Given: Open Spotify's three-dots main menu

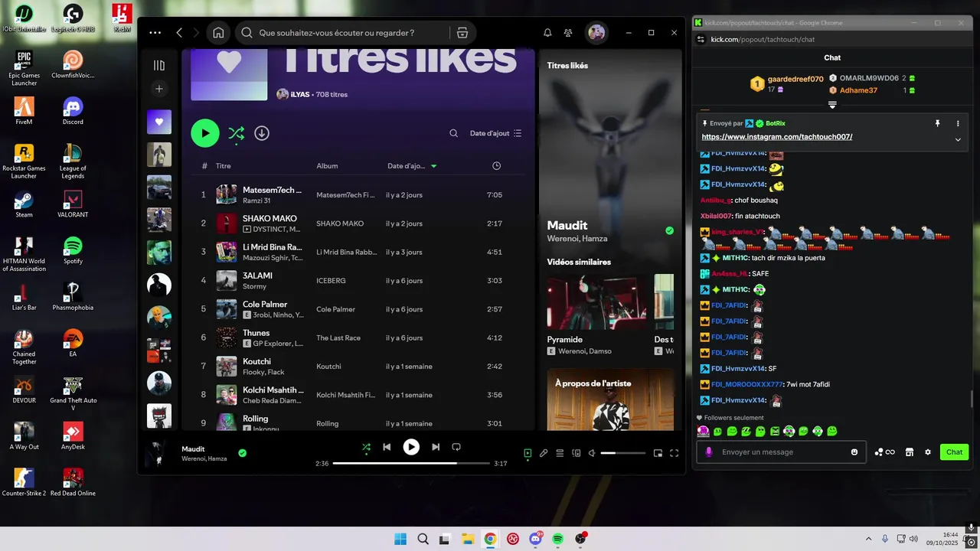Looking at the screenshot, I should point(155,33).
